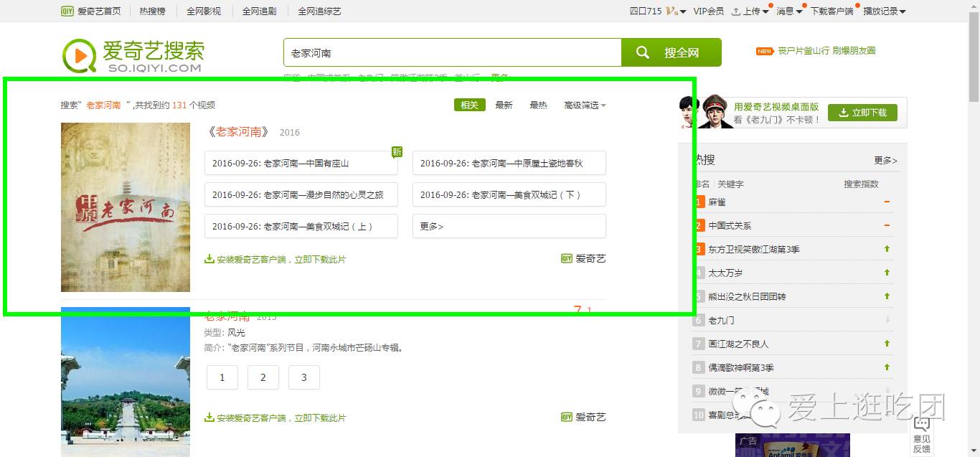Click 更多> in the episode list

click(509, 226)
